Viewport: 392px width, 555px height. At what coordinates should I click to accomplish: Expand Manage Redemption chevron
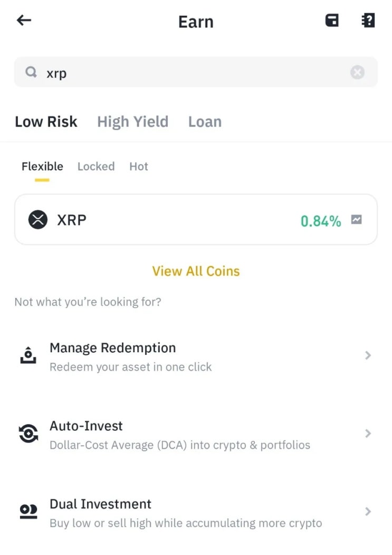coord(368,356)
